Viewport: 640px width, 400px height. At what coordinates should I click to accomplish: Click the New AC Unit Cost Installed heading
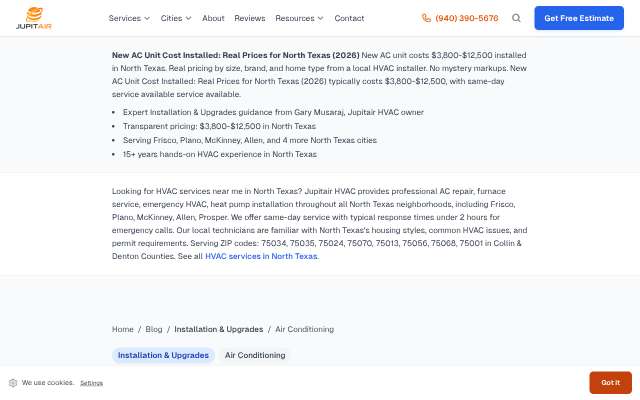pos(236,55)
